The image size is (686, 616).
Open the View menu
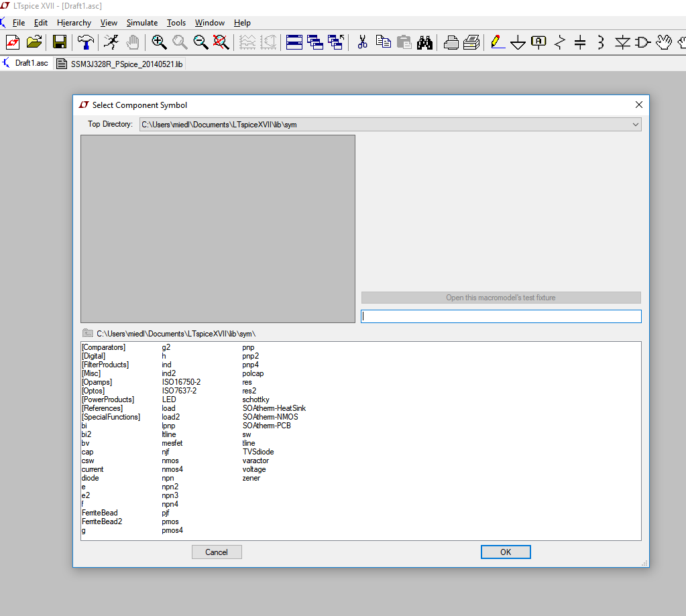pyautogui.click(x=109, y=23)
